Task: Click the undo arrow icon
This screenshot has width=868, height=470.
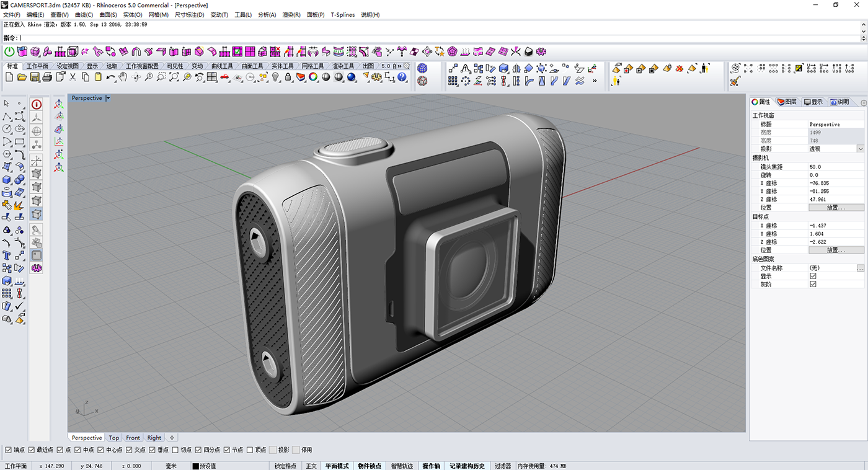Action: coord(110,78)
